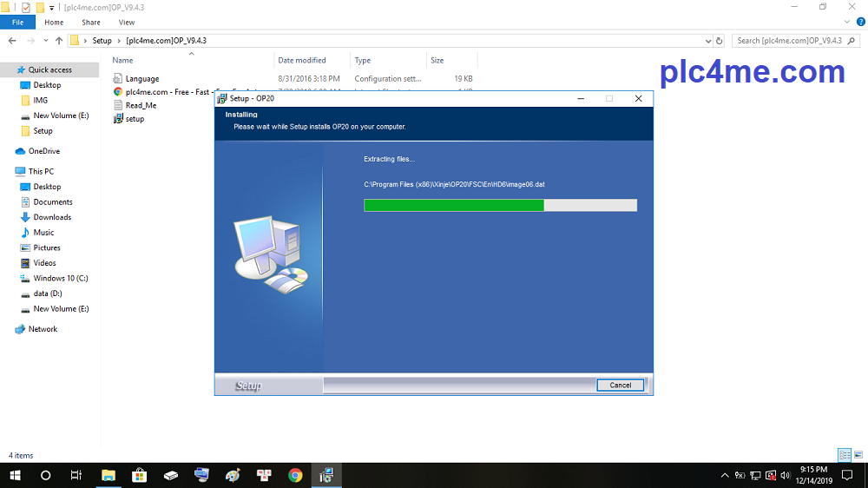This screenshot has height=488, width=868.
Task: Open New Volume (E:) under Quick access
Action: pos(61,115)
